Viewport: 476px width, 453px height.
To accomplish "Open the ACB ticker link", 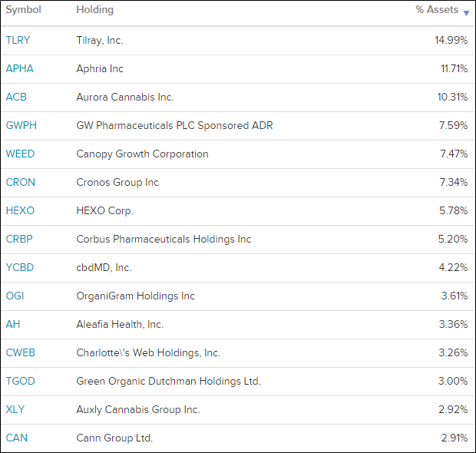I will (16, 98).
